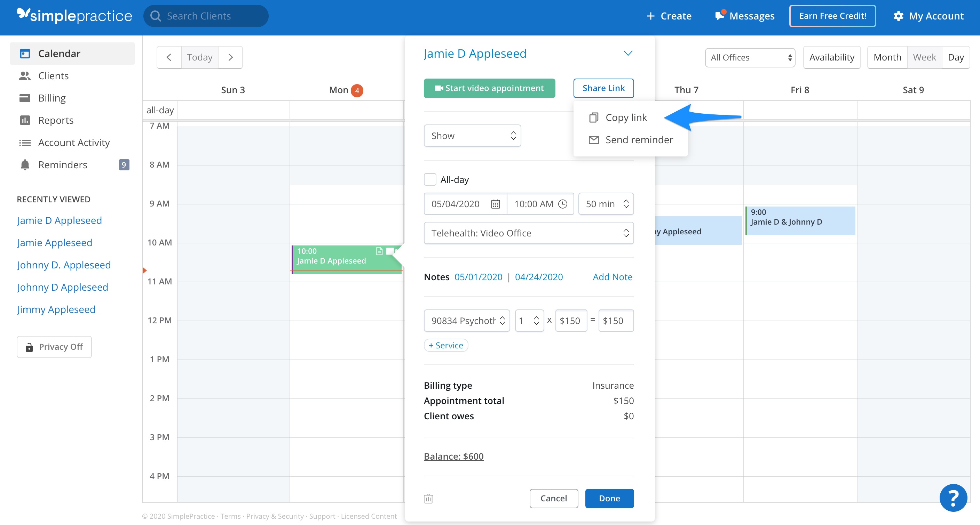Click the trash/delete appointment icon

pyautogui.click(x=429, y=499)
